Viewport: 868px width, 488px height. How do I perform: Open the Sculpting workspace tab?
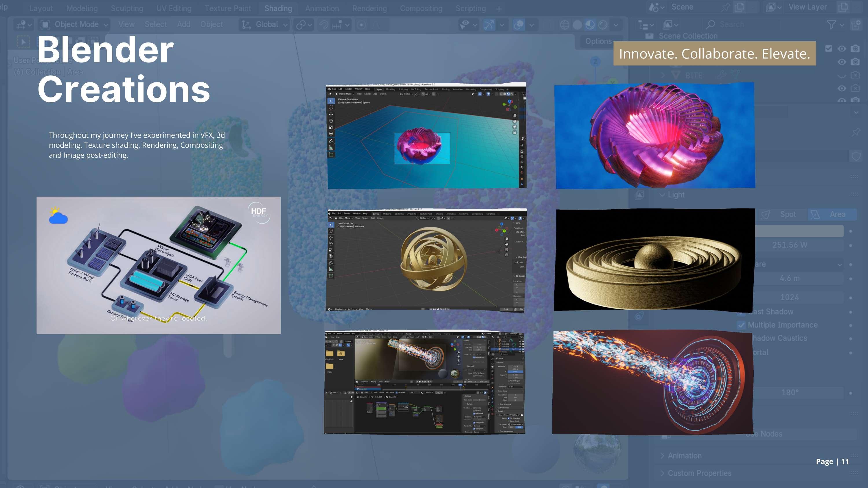[127, 8]
